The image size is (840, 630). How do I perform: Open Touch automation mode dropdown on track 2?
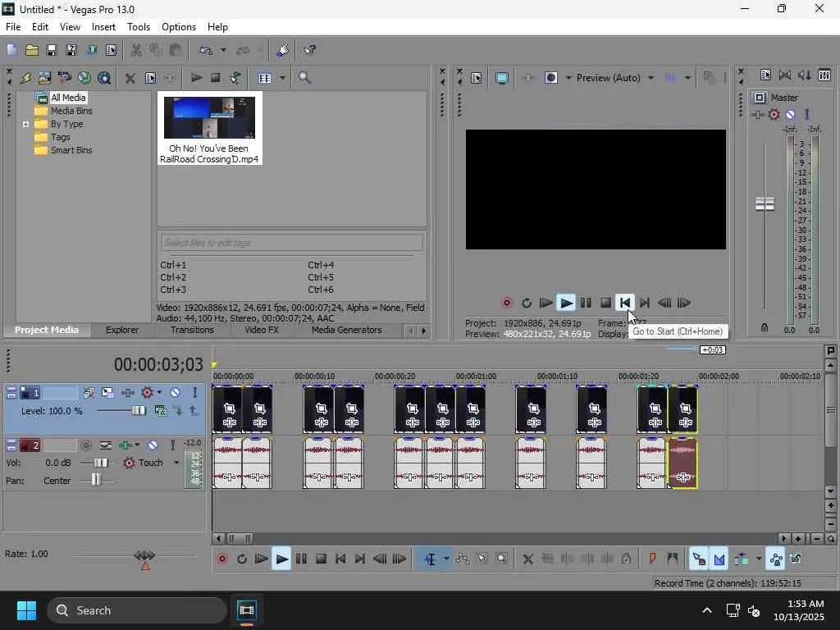coord(176,463)
